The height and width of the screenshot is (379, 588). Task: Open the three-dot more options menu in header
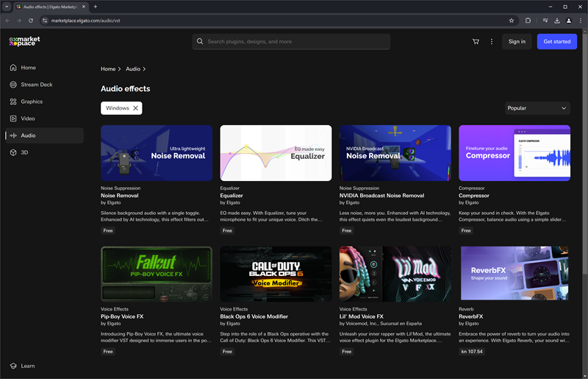pyautogui.click(x=492, y=41)
